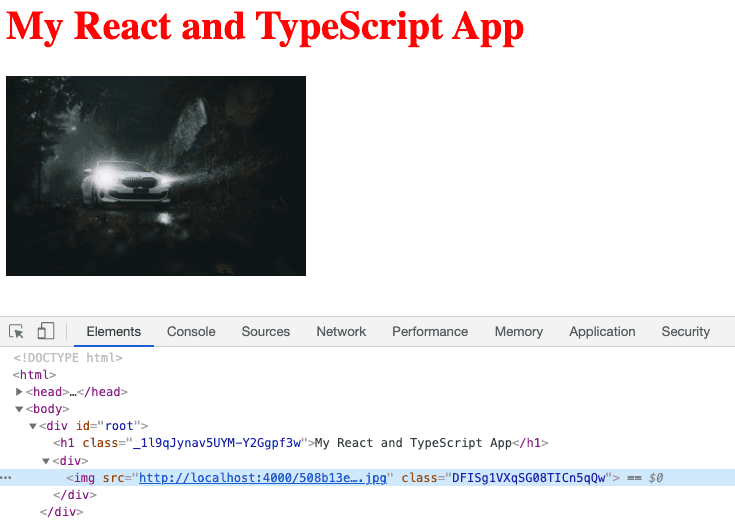The image size is (735, 522).
Task: Open the Security tab
Action: pyautogui.click(x=685, y=332)
